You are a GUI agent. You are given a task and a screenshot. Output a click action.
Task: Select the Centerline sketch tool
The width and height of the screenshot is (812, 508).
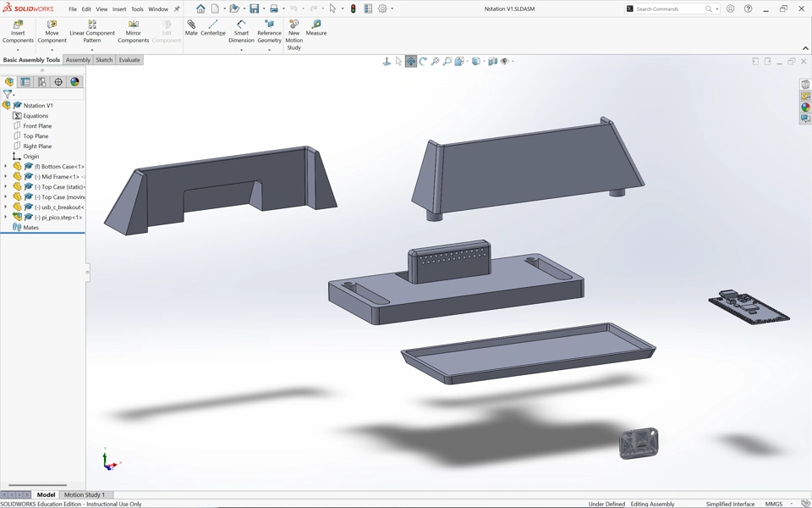click(x=213, y=28)
